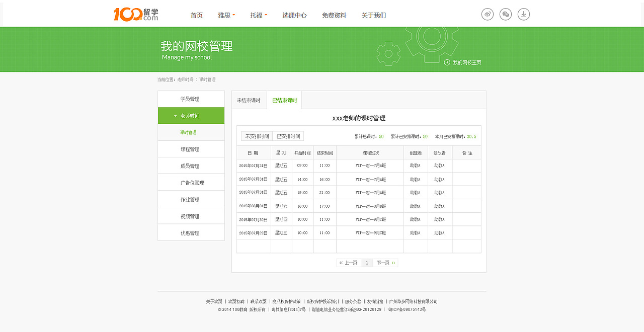Viewport: 644px width, 332px height.
Task: Select page number 1 in pagination
Action: [x=367, y=263]
